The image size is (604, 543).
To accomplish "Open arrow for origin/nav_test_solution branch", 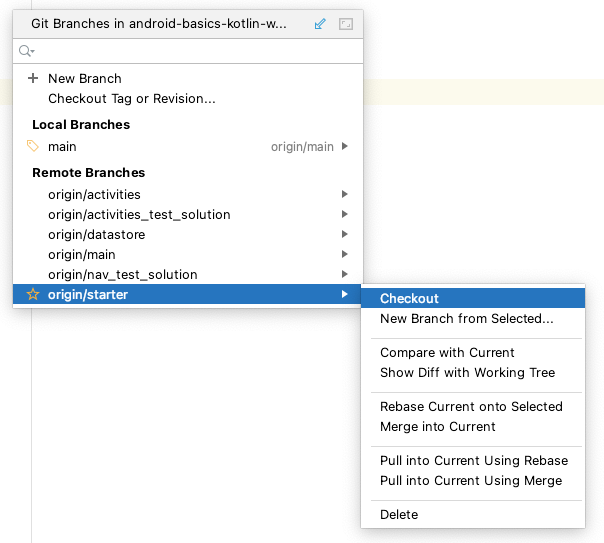I will [345, 274].
